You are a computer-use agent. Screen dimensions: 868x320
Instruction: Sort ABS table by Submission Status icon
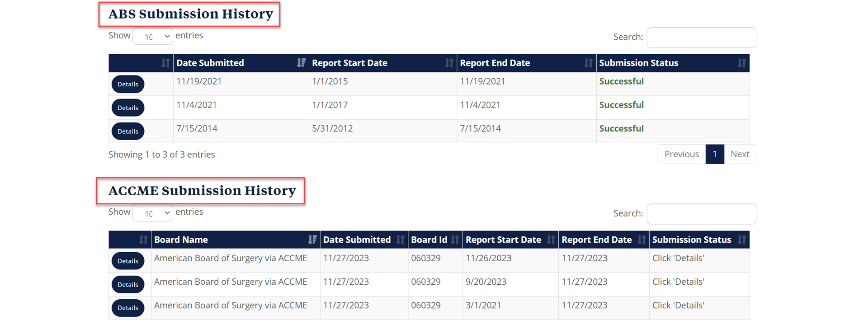click(x=741, y=63)
